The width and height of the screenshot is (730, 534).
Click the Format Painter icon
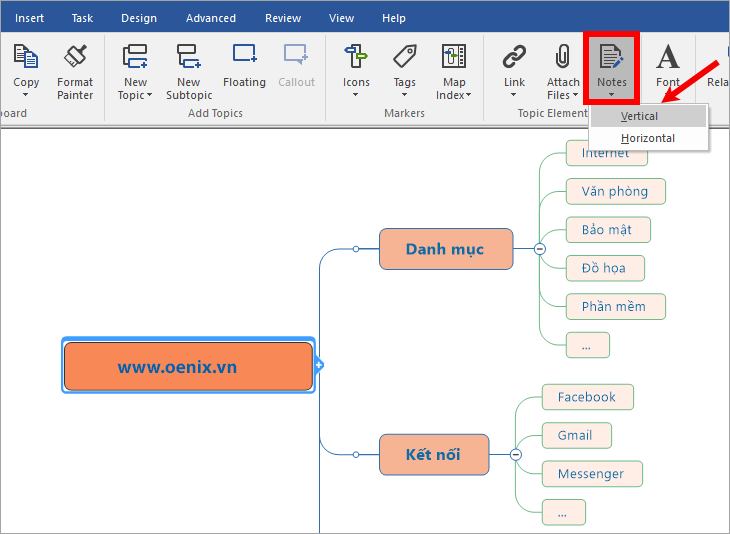pos(75,55)
